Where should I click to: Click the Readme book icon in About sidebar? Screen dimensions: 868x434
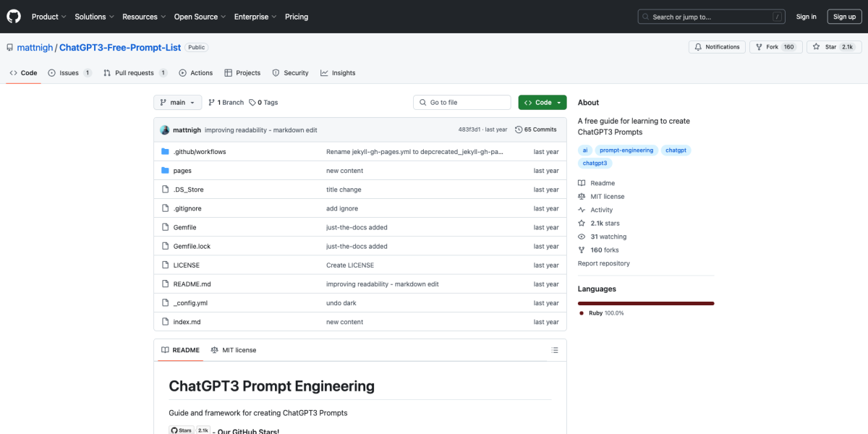point(582,182)
